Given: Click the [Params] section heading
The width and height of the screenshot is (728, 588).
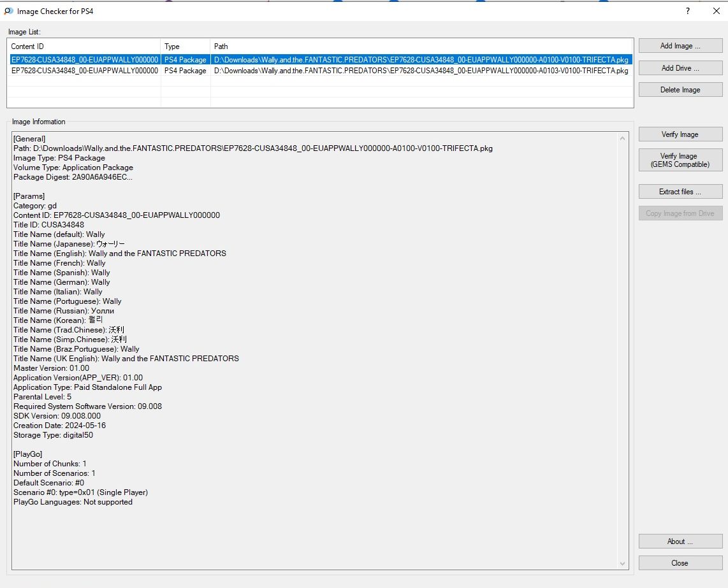Looking at the screenshot, I should [29, 196].
